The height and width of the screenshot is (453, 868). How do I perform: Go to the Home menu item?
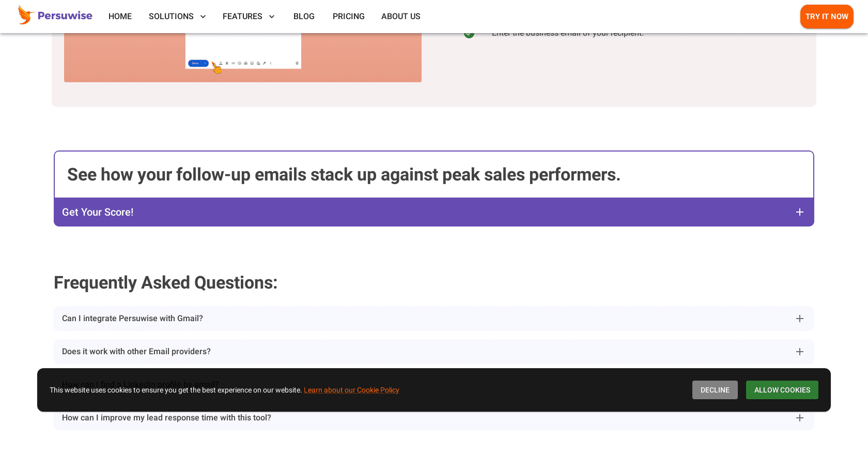click(120, 17)
